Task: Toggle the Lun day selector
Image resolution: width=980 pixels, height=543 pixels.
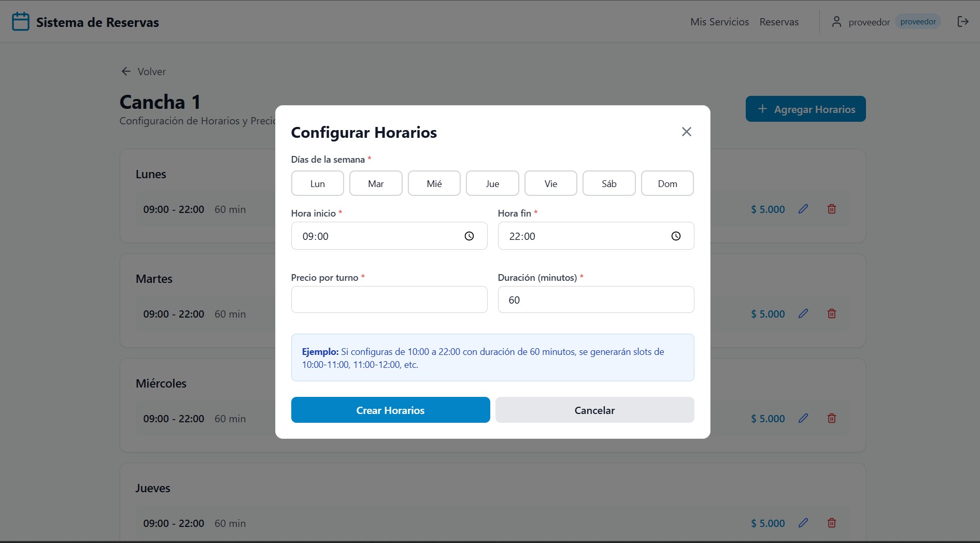Action: coord(317,183)
